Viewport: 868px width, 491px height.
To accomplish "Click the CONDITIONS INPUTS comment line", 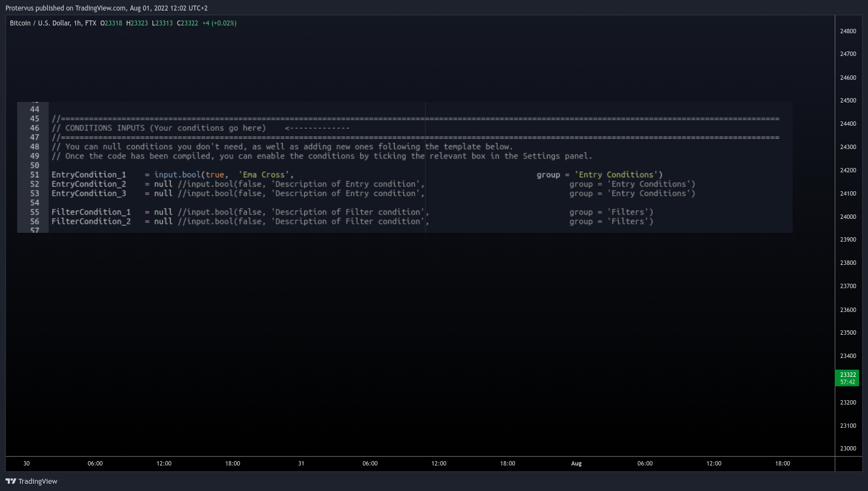I will point(201,128).
